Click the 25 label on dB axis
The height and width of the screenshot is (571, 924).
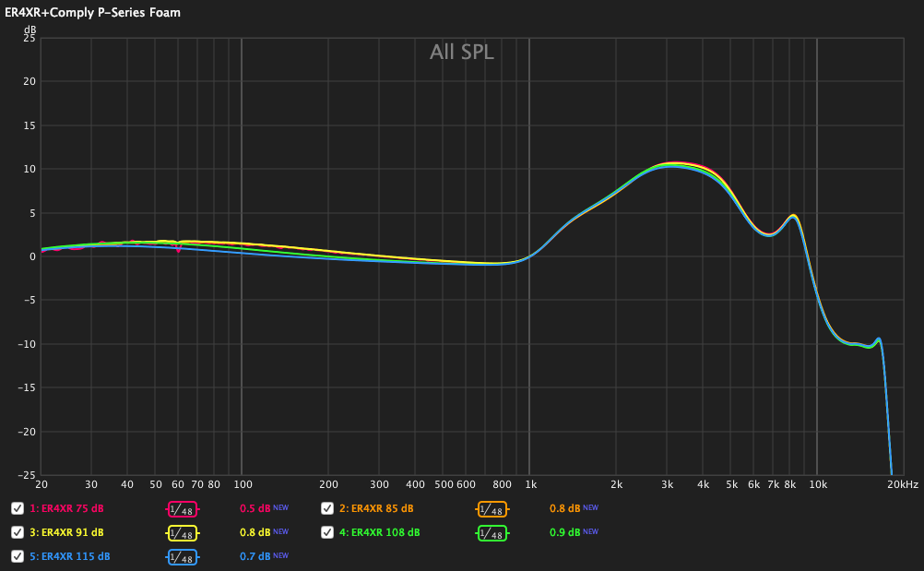[29, 39]
